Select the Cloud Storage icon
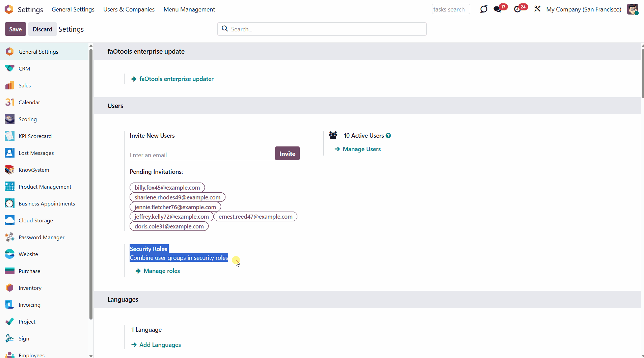Viewport: 644px width, 358px height. (9, 220)
